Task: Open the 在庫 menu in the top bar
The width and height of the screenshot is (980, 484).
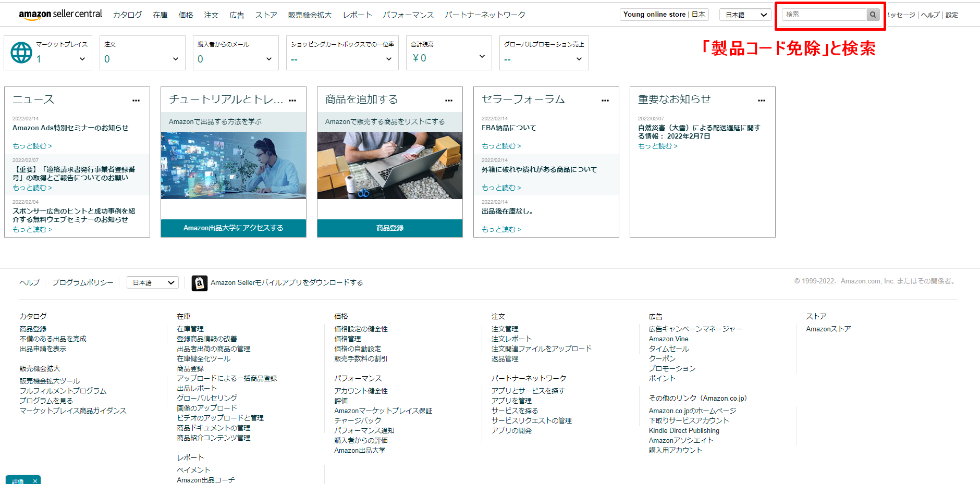Action: (x=161, y=15)
